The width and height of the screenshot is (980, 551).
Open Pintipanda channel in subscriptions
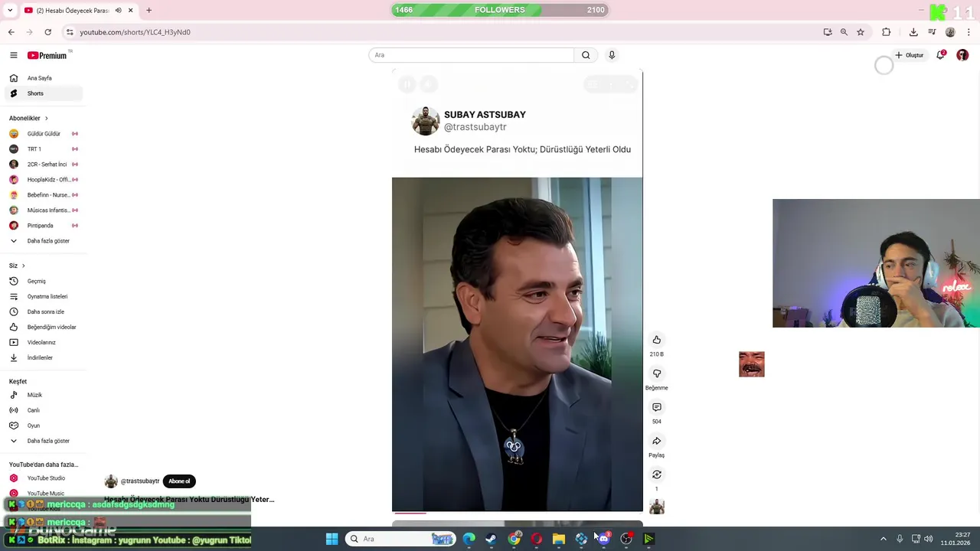[43, 226]
